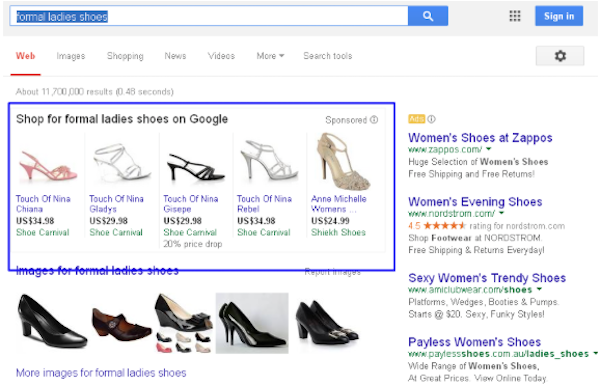Open the Sexy Women's Trendy Shoes ad

pyautogui.click(x=487, y=278)
